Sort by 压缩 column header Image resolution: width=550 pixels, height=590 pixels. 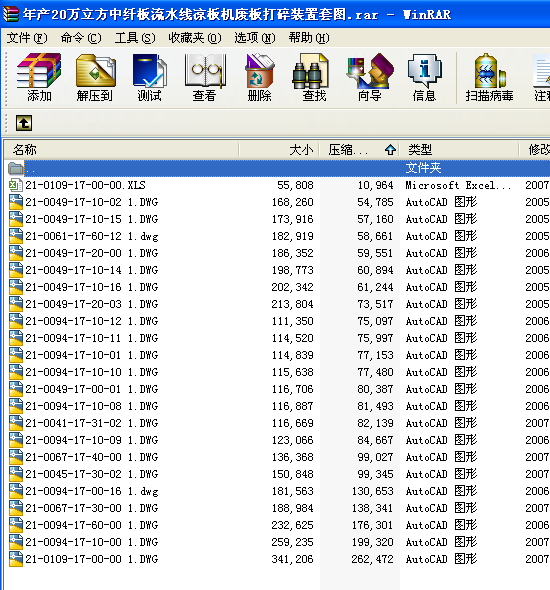[359, 150]
